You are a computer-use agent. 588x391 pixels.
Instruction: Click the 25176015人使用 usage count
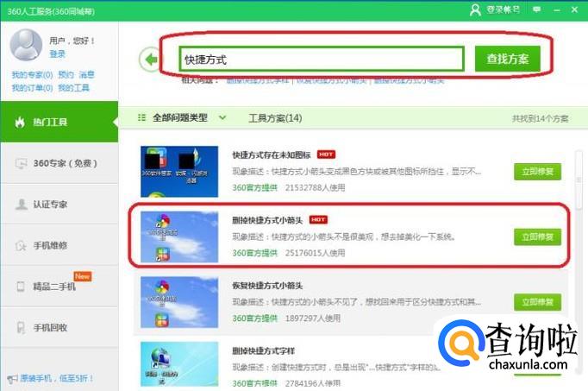(315, 253)
